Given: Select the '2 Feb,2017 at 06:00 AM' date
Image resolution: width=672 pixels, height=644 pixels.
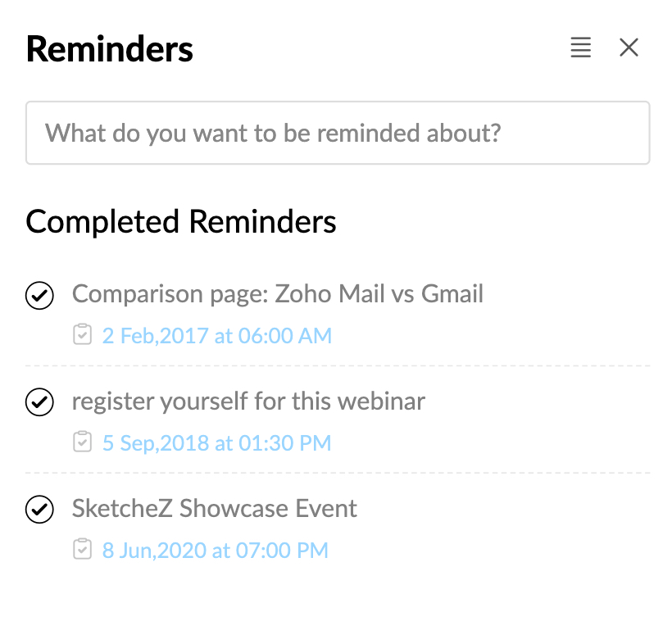Looking at the screenshot, I should point(217,335).
